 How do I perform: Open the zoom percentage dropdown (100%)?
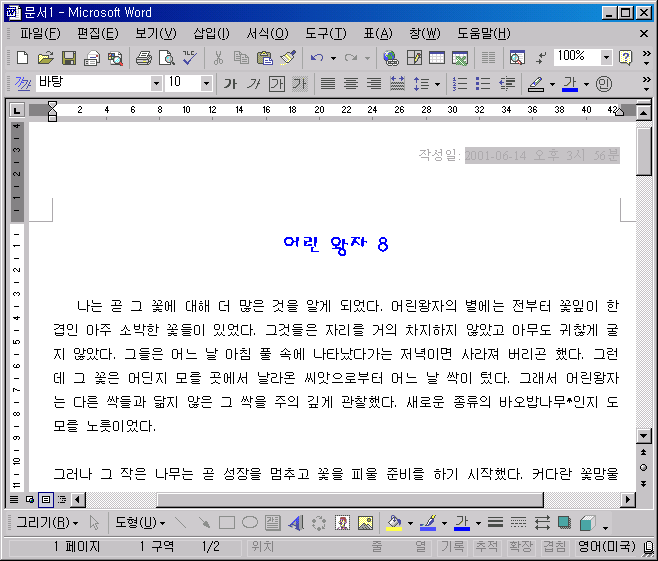(606, 58)
